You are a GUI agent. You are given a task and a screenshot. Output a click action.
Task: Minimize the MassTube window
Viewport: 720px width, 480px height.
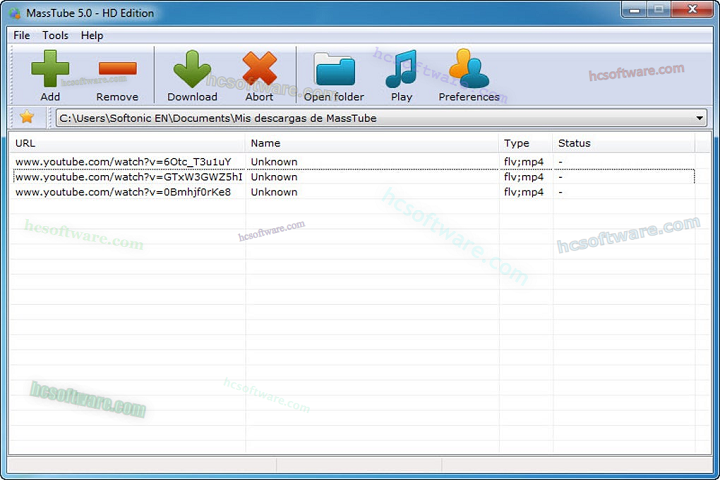pos(635,10)
